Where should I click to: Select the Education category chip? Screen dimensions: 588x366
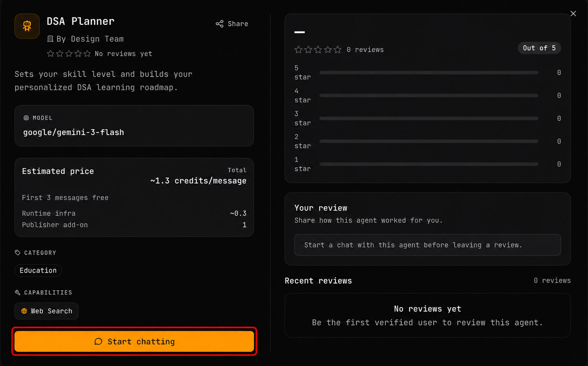[x=38, y=270]
